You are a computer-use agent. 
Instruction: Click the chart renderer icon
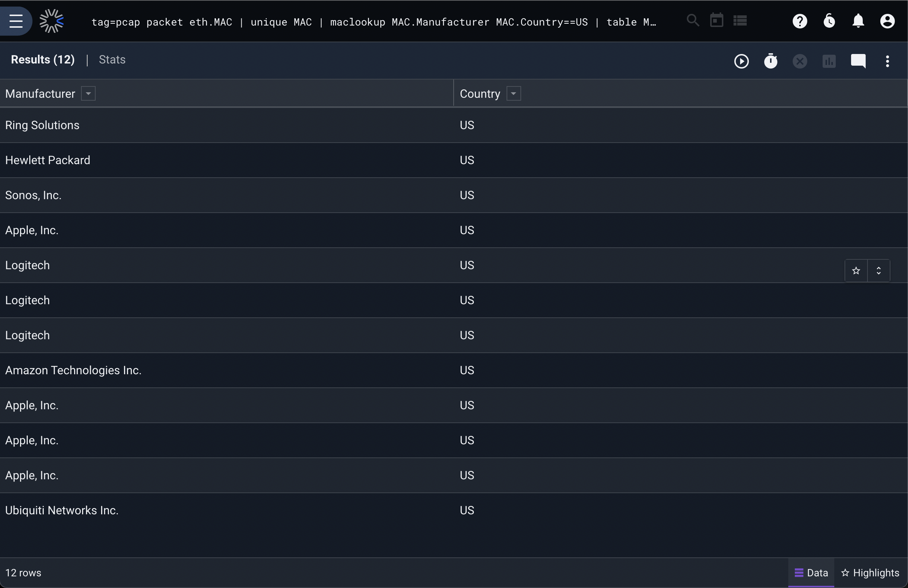829,61
